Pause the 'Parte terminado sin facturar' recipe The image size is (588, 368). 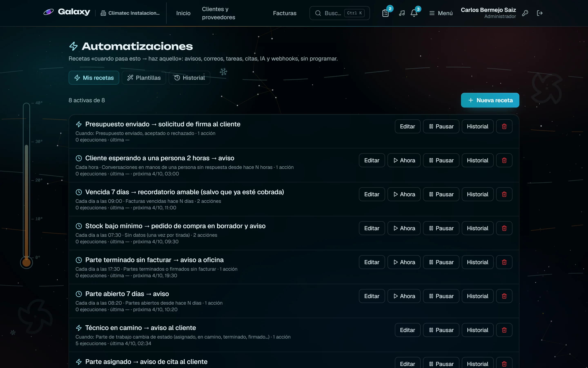tap(441, 262)
